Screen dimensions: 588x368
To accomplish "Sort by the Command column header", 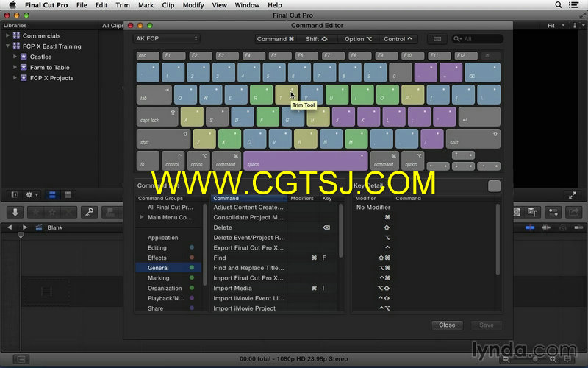I will [249, 198].
